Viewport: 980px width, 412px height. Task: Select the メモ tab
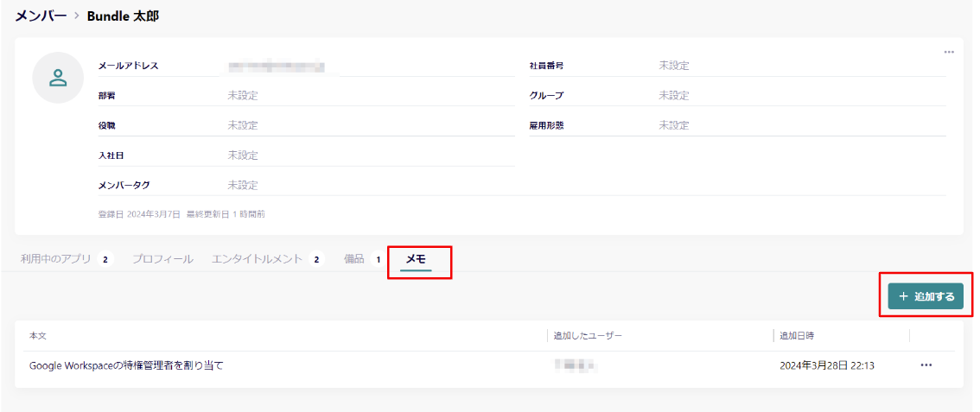(x=416, y=259)
